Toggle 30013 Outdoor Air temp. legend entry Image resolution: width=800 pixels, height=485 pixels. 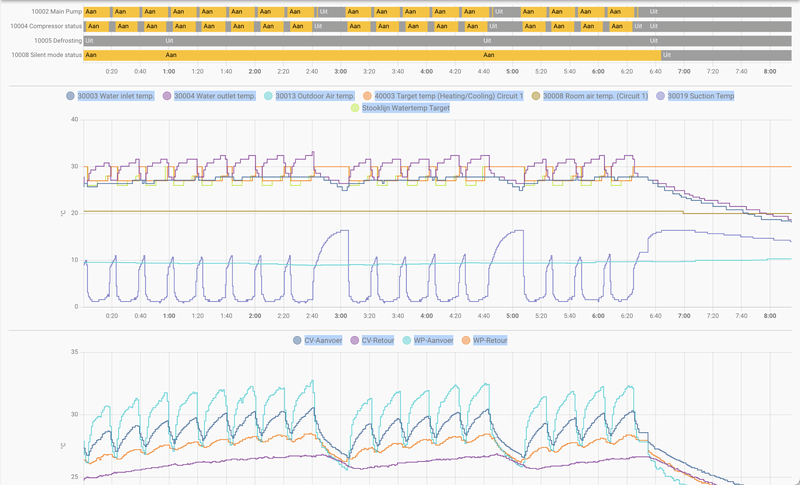309,96
